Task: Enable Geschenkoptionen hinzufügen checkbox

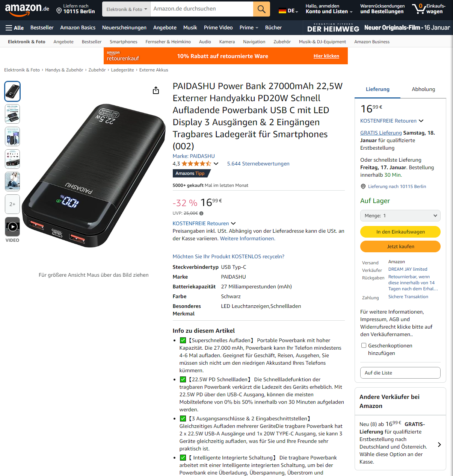Action: tap(364, 346)
